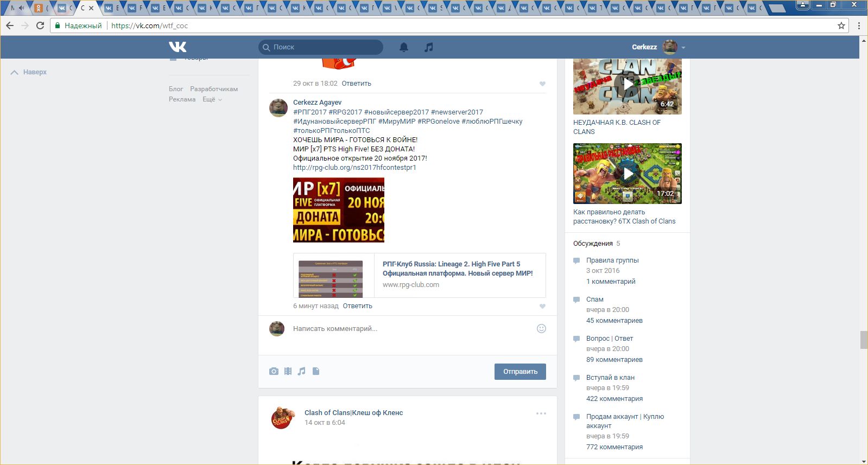
Task: Click hashtag #РПГ2017
Action: 310,112
